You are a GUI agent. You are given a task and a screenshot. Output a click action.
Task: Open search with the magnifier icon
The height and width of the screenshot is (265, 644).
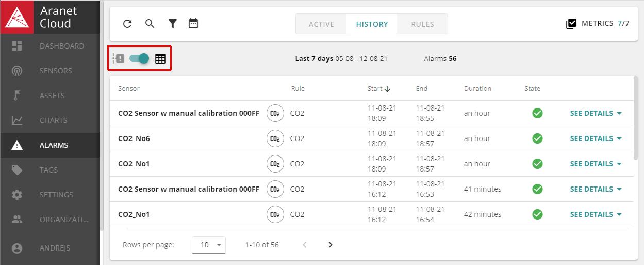150,24
